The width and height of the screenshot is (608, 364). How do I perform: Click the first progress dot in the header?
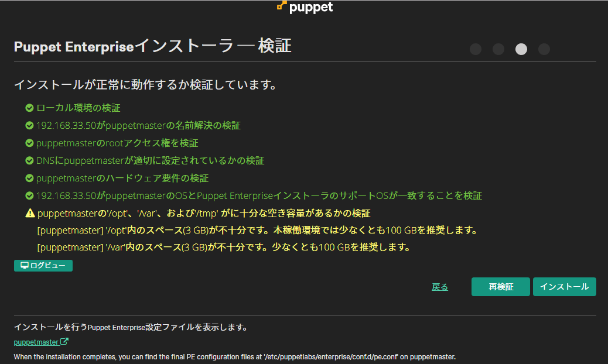475,49
